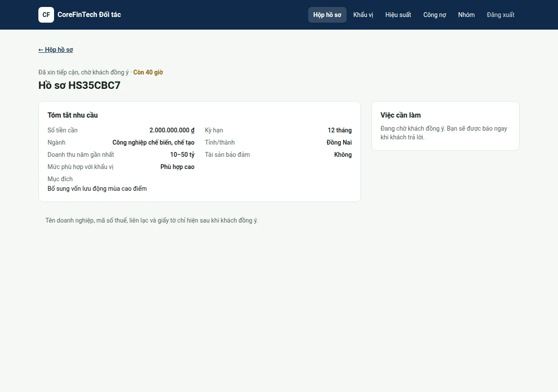Click the Tài sản bảo đảm label
This screenshot has height=392, width=558.
[x=228, y=155]
